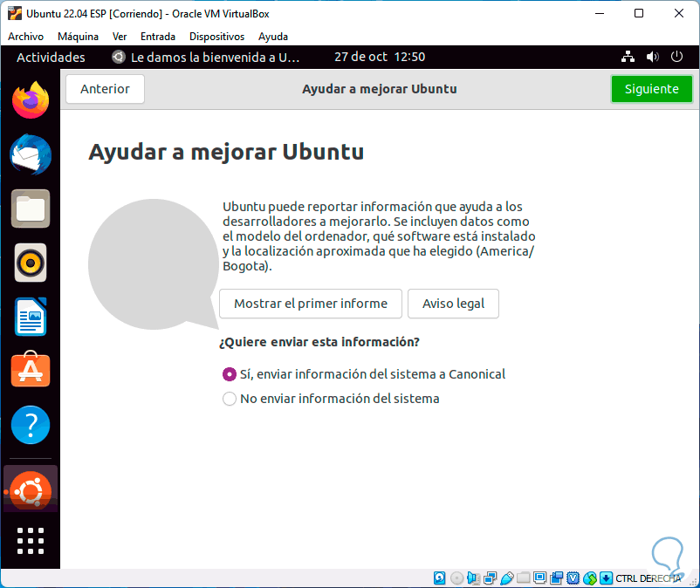Open the 'Aviso legal' button

coord(453,304)
